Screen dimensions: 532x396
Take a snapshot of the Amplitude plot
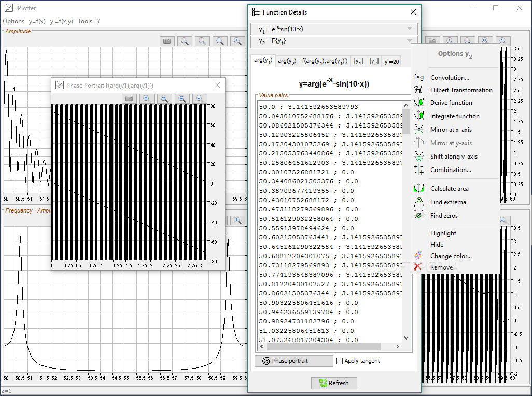167,41
